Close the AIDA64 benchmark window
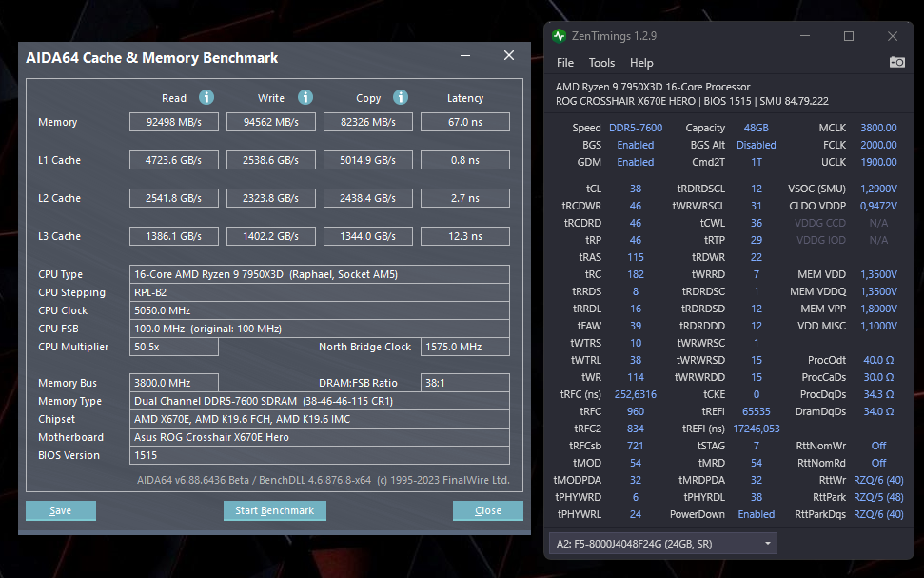The image size is (924, 578). pyautogui.click(x=509, y=55)
